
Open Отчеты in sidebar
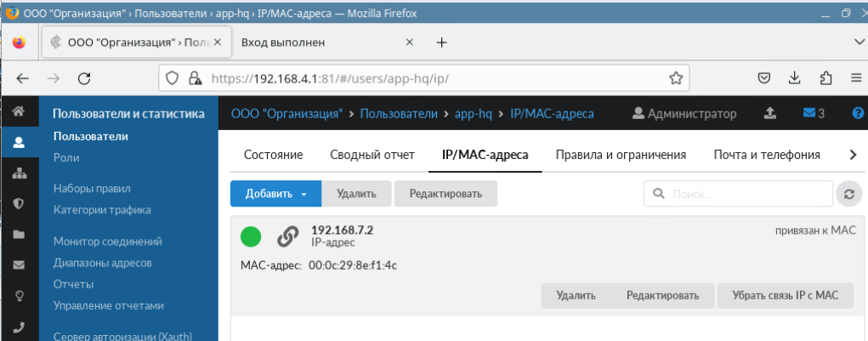pos(73,284)
